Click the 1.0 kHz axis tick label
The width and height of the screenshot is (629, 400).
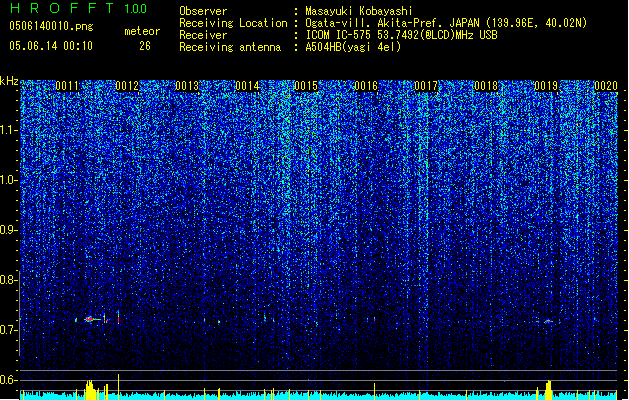pyautogui.click(x=9, y=181)
